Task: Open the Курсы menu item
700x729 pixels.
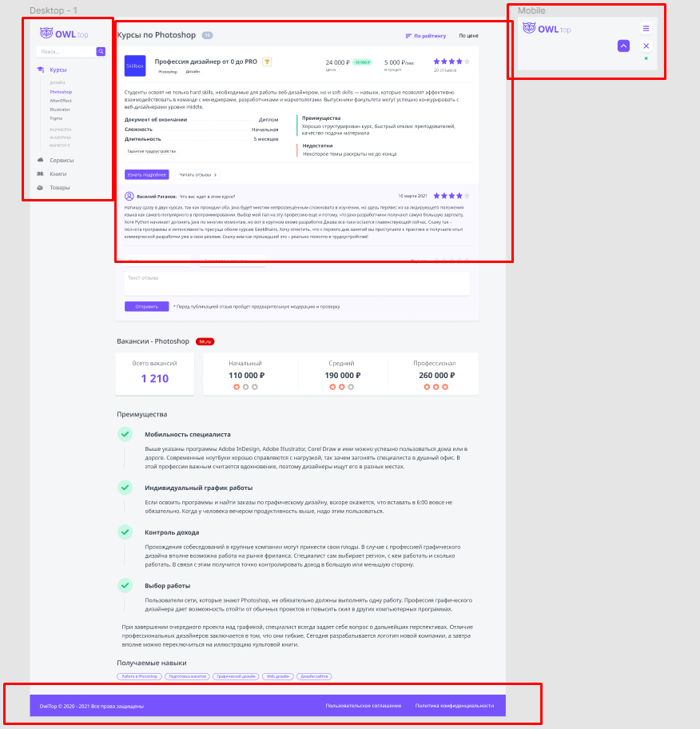Action: click(x=58, y=70)
